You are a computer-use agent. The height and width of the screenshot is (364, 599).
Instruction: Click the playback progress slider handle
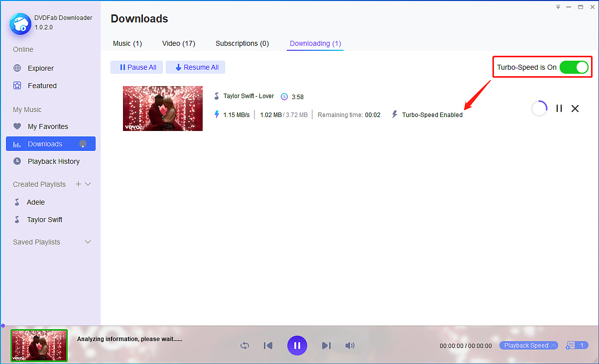coord(3,326)
